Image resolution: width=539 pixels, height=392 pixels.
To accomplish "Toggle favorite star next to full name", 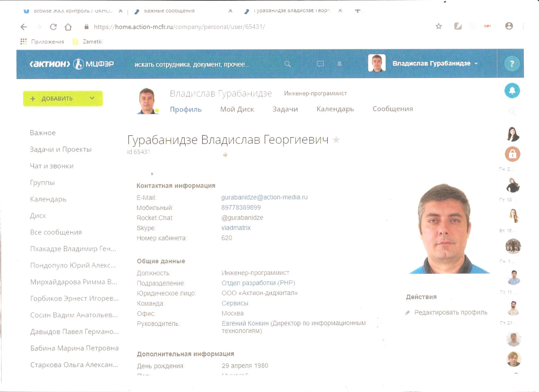I will pyautogui.click(x=336, y=140).
